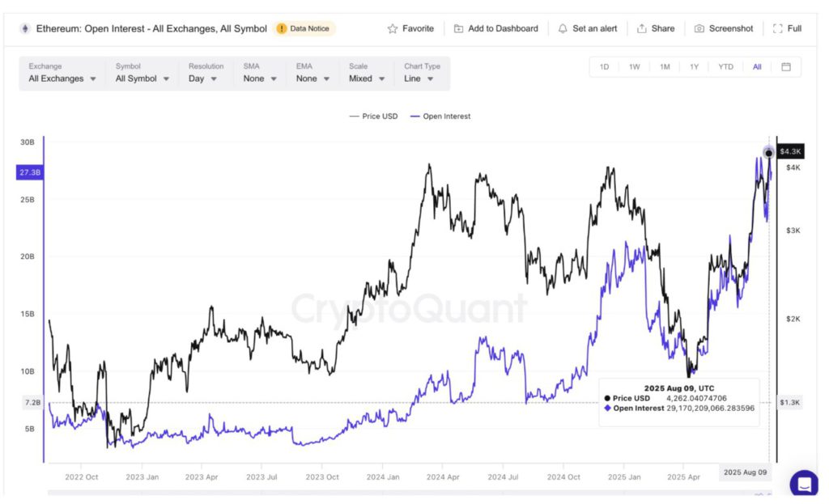Click the Ethereum logo icon
Screen dimensions: 829x504
pyautogui.click(x=24, y=28)
